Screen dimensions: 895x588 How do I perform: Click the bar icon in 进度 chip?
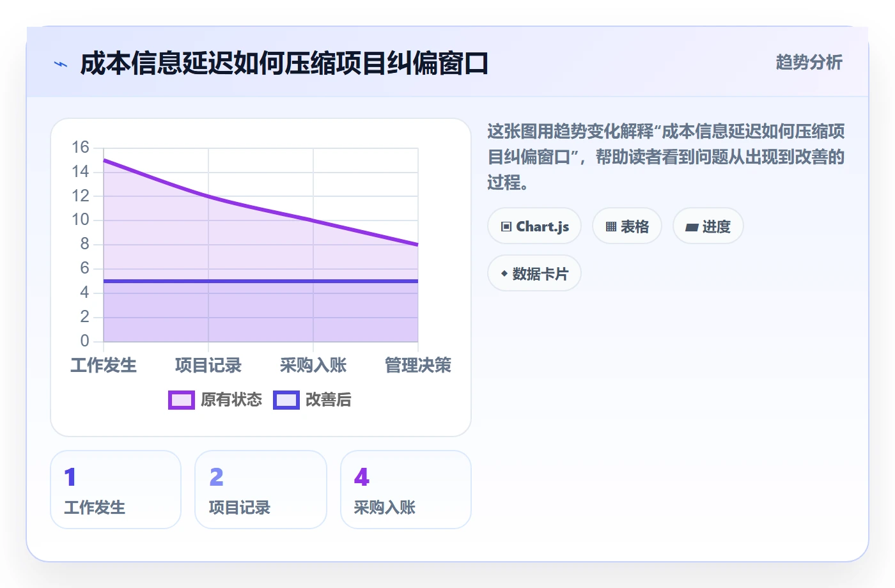pos(692,227)
